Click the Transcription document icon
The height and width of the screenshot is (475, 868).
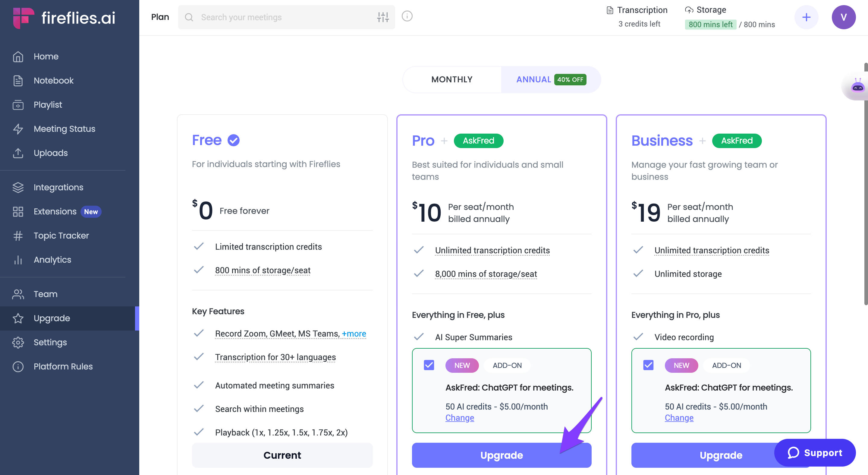click(610, 10)
